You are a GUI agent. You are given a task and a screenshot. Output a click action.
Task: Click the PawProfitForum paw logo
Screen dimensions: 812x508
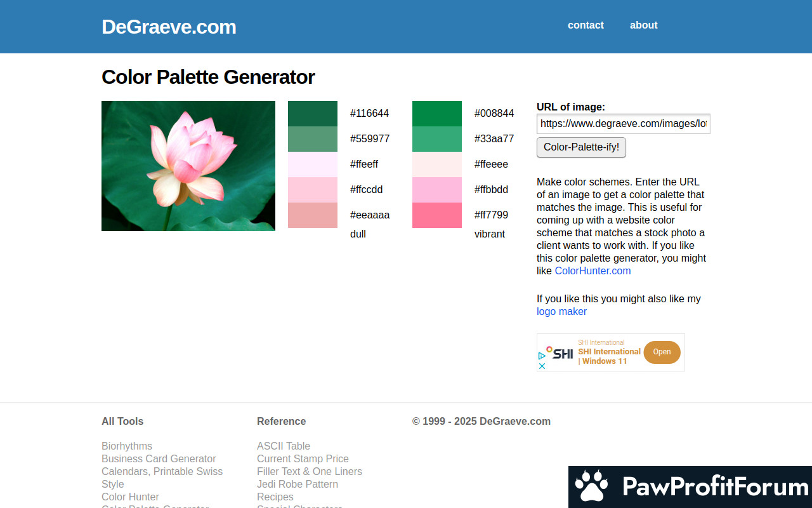coord(591,487)
